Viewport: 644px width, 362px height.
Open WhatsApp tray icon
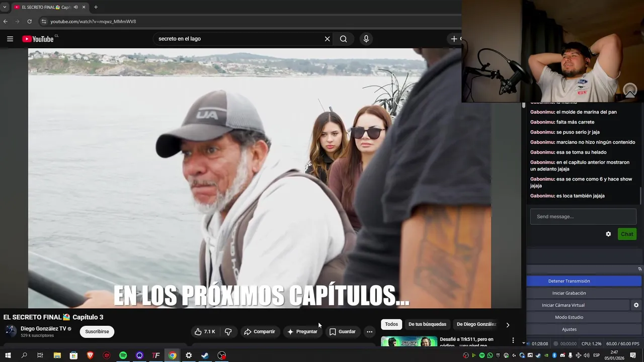pos(490,355)
